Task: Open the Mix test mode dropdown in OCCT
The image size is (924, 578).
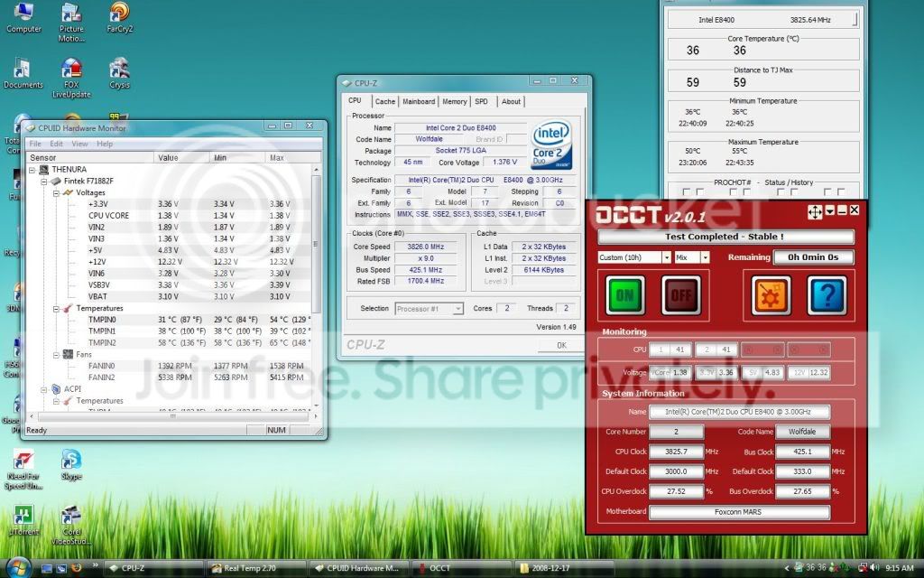Action: tap(705, 257)
